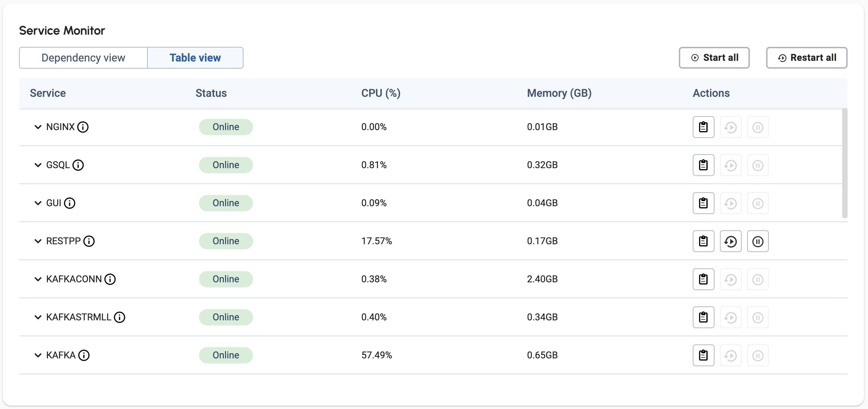This screenshot has height=409, width=868.
Task: Open the info tooltip for KAFKA
Action: (84, 355)
